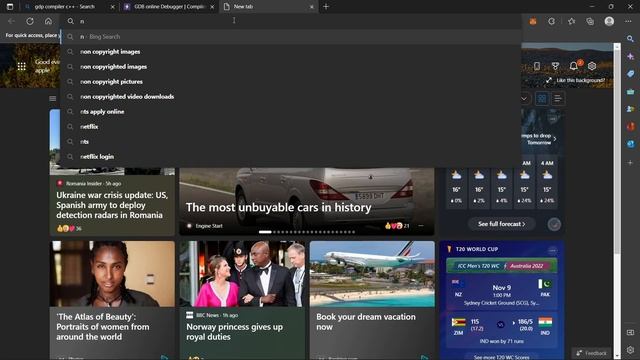The height and width of the screenshot is (360, 640).
Task: Open the mobile phone icon
Action: [537, 66]
